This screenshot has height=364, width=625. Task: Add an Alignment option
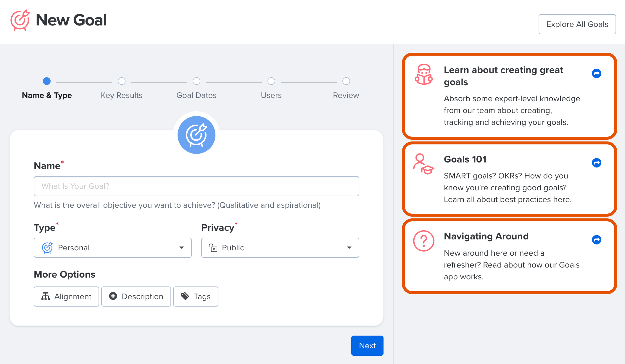click(66, 297)
